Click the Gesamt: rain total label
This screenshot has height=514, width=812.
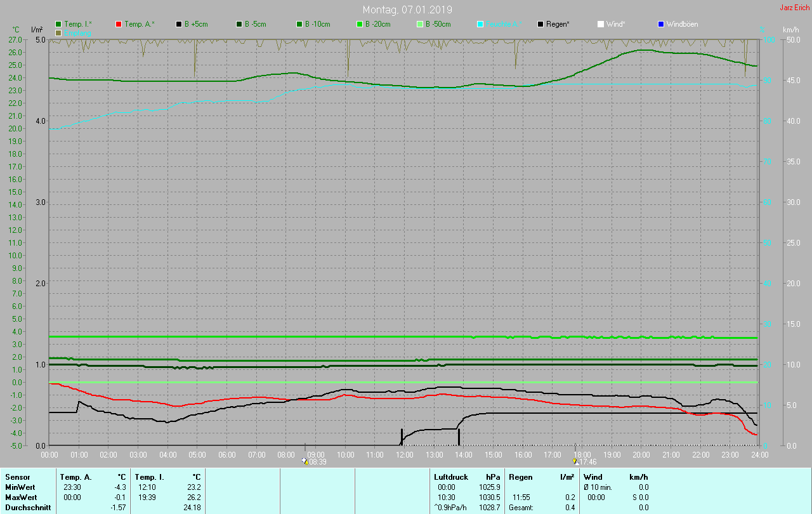(521, 507)
